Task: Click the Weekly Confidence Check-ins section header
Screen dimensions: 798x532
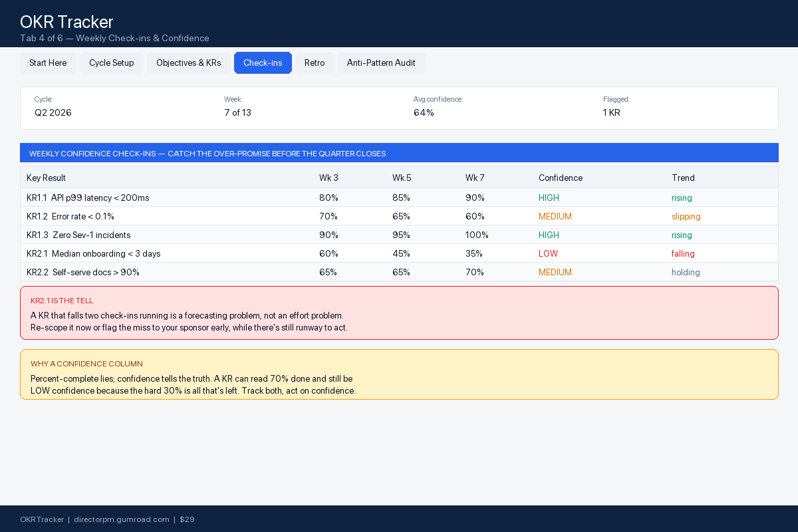Action: [399, 153]
